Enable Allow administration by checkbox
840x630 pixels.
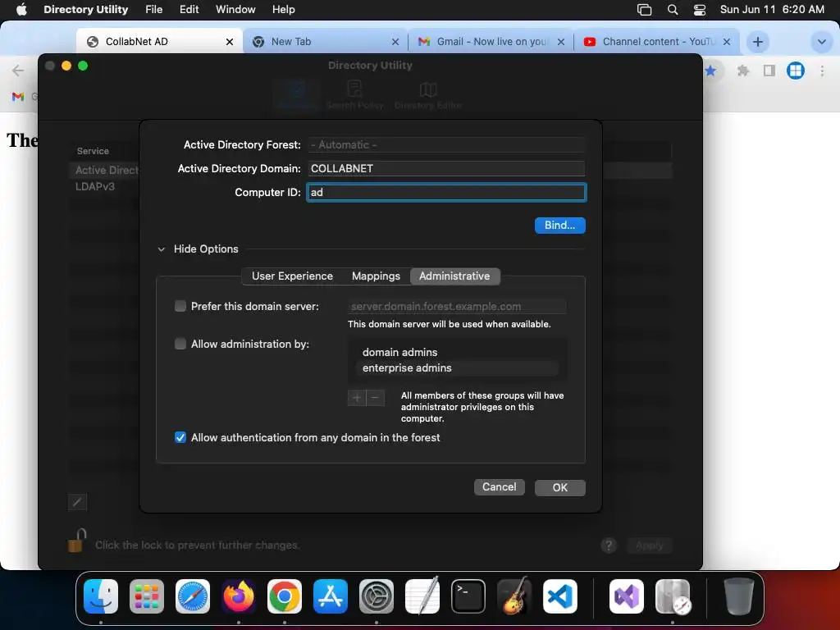pyautogui.click(x=180, y=344)
